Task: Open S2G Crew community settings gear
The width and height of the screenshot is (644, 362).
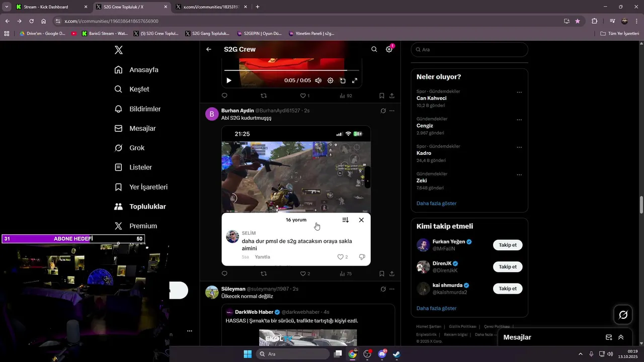Action: point(389,49)
